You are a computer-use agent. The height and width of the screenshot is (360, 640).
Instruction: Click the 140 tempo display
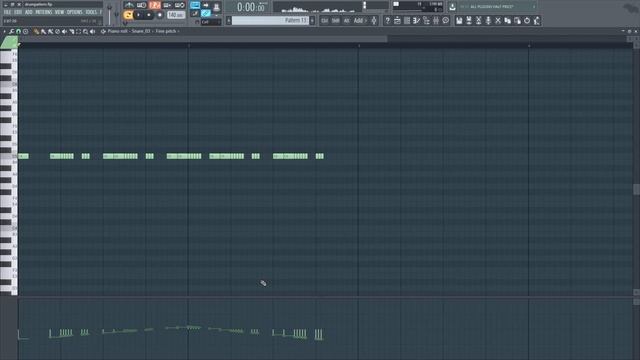tap(176, 15)
